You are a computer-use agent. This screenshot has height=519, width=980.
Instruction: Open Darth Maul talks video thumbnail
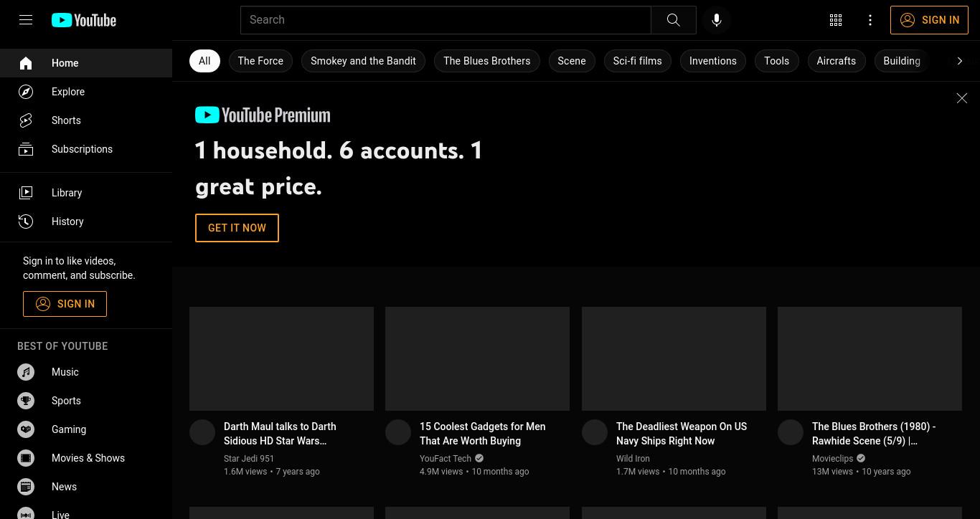coord(281,358)
